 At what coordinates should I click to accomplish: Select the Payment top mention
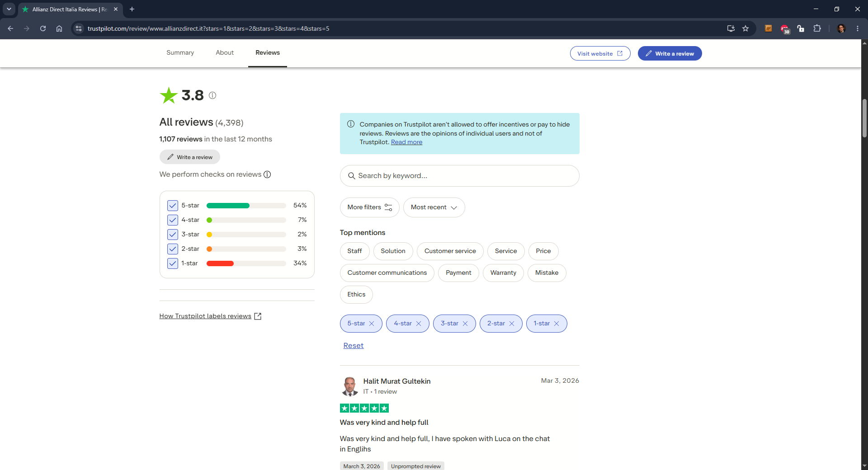(458, 273)
